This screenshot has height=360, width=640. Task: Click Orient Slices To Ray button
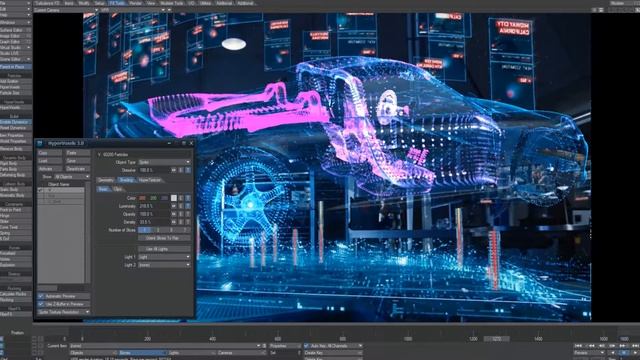pyautogui.click(x=164, y=238)
